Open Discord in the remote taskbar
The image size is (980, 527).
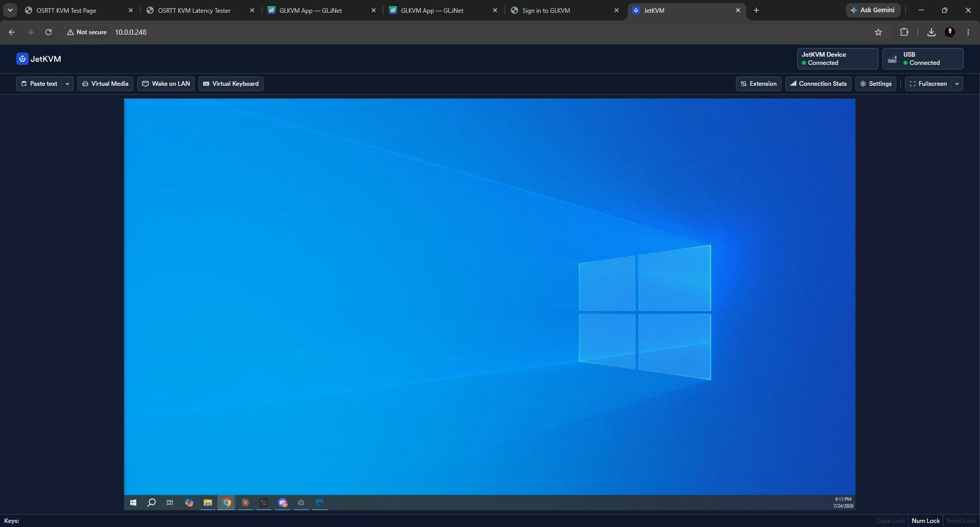(x=283, y=502)
